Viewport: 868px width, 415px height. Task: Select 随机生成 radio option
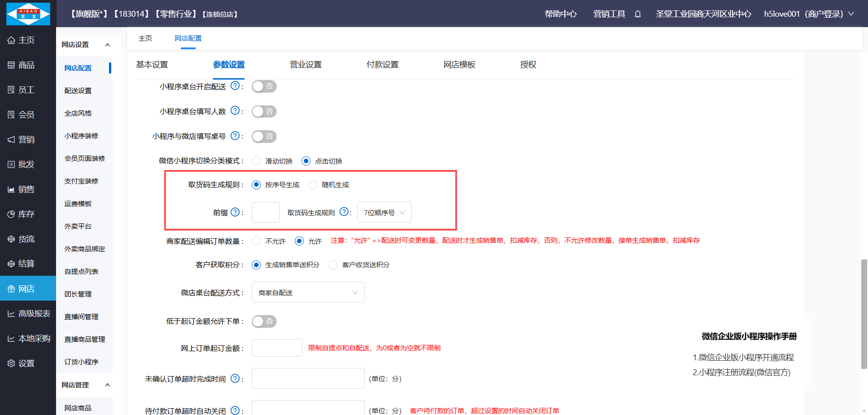pyautogui.click(x=313, y=184)
